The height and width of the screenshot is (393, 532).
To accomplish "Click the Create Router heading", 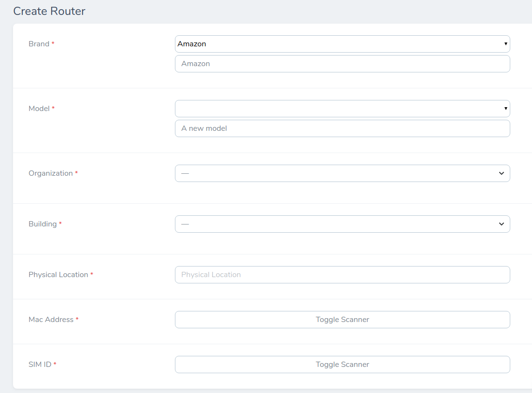I will pos(49,11).
